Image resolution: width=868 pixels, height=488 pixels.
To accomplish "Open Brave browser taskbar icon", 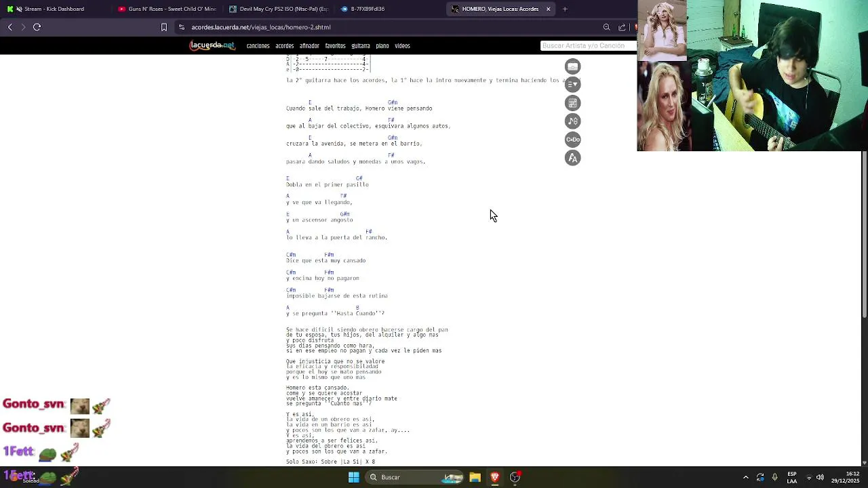I will click(x=495, y=477).
